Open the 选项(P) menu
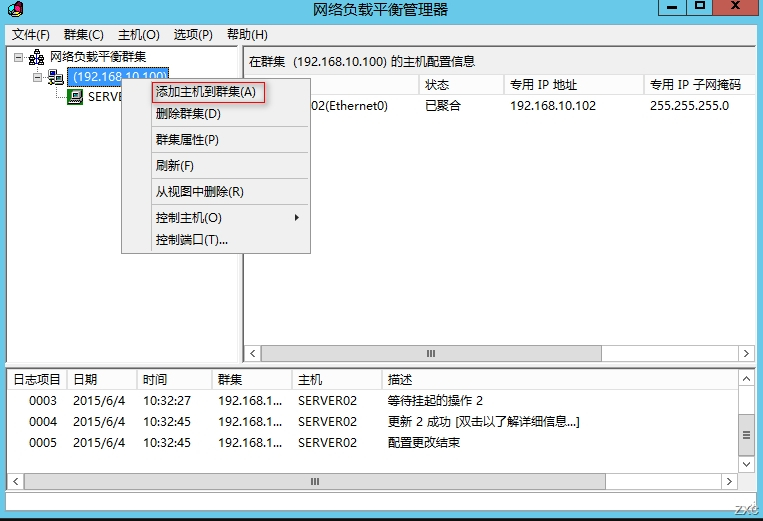 193,35
